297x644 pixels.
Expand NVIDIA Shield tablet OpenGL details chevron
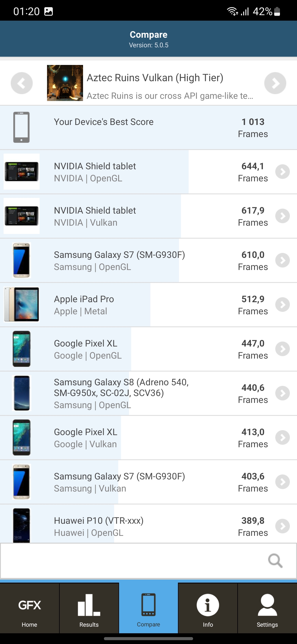[283, 172]
